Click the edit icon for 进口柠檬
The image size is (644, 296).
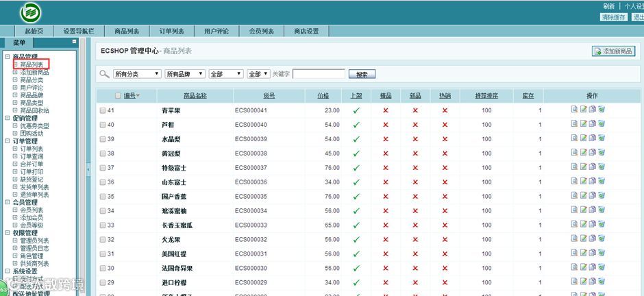coord(583,282)
